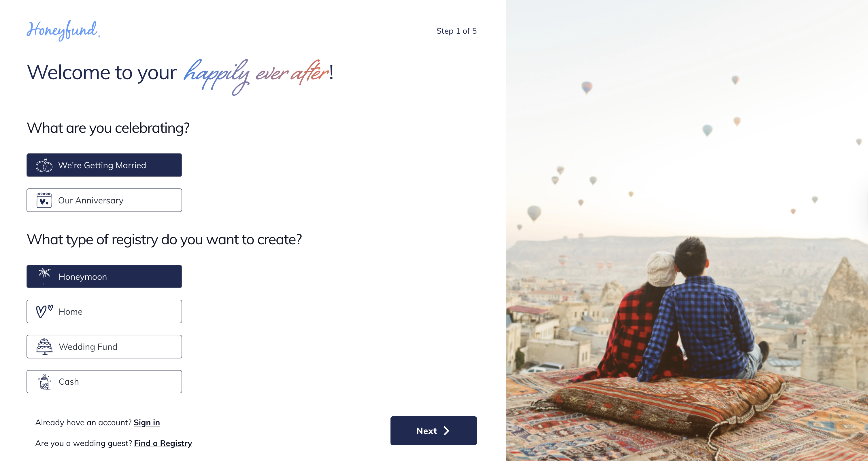Click the interlocking rings icon
868x461 pixels.
coord(44,165)
